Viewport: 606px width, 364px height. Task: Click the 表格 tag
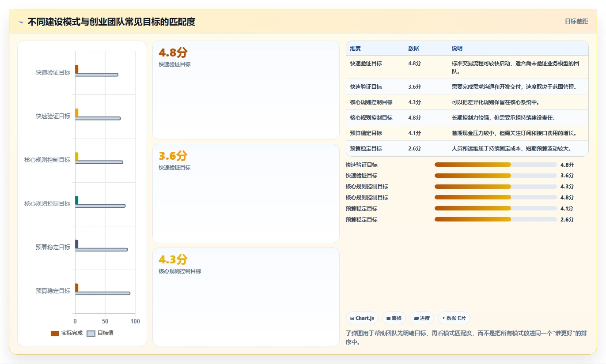pos(394,318)
